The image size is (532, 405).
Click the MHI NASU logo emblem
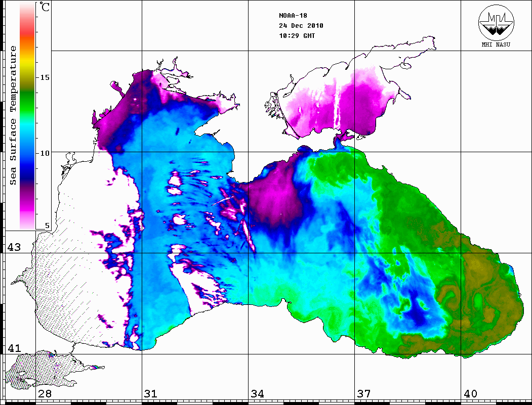click(496, 22)
